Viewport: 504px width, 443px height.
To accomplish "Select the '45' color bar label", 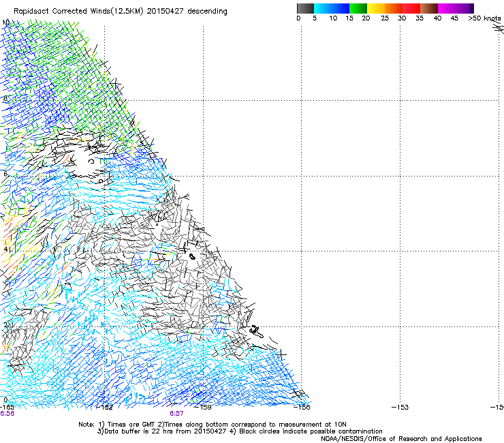I will [454, 18].
